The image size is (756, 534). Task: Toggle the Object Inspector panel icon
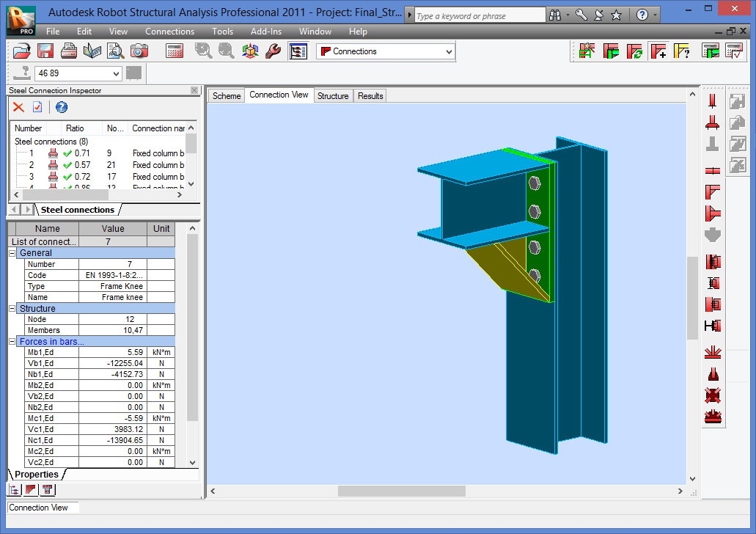click(x=298, y=51)
